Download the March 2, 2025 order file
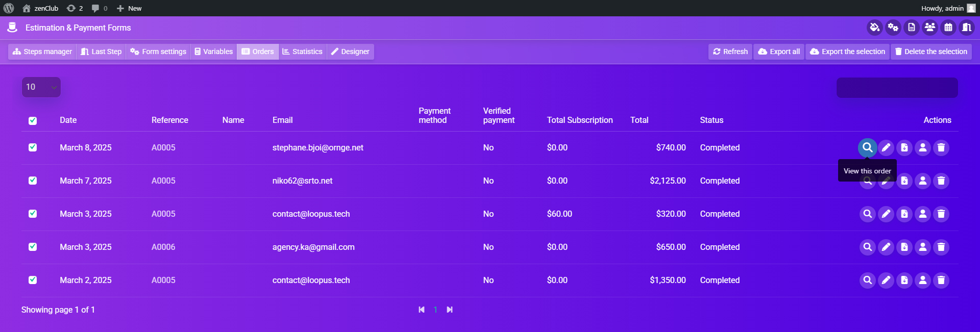 [904, 280]
